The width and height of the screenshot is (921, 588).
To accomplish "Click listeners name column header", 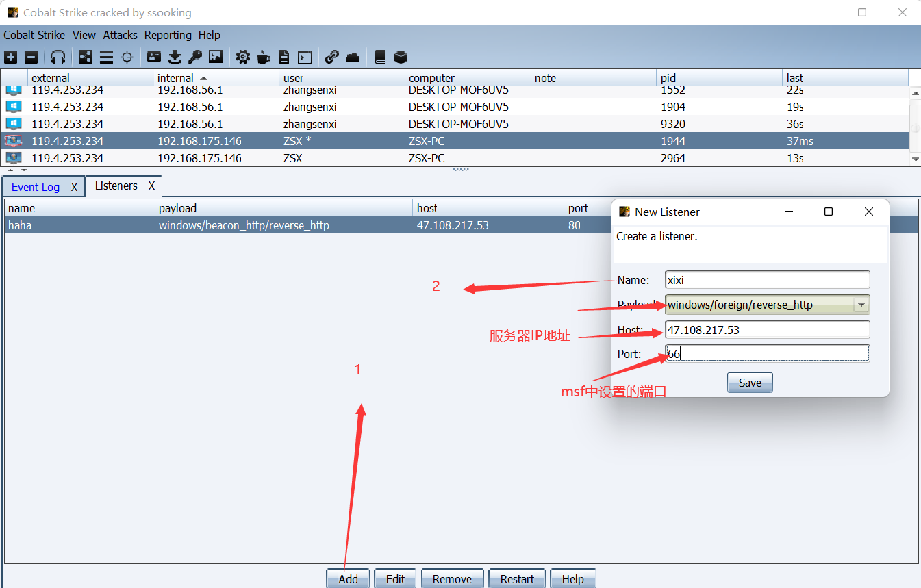I will 80,208.
